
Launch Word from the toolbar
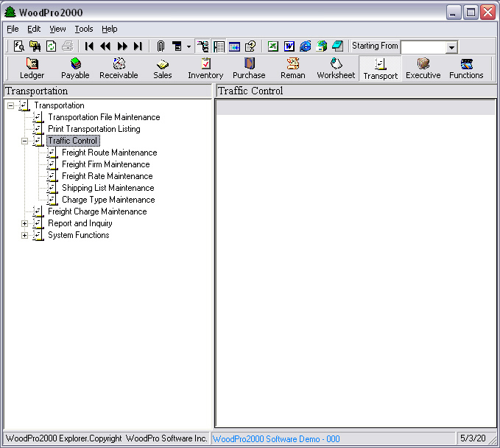pos(289,46)
